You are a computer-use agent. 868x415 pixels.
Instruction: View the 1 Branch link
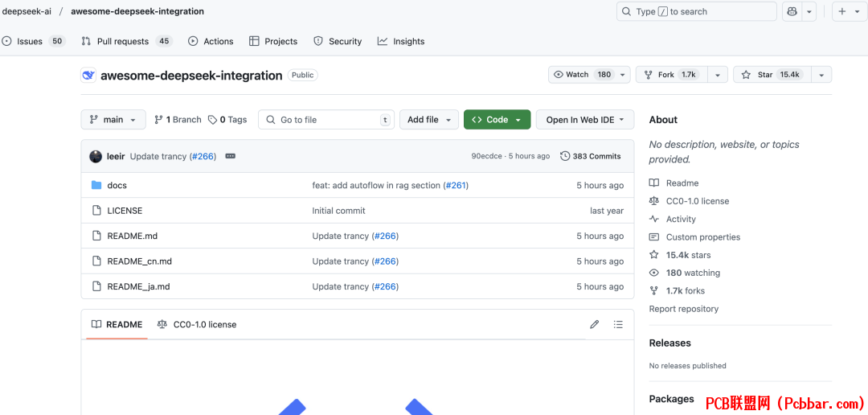178,120
